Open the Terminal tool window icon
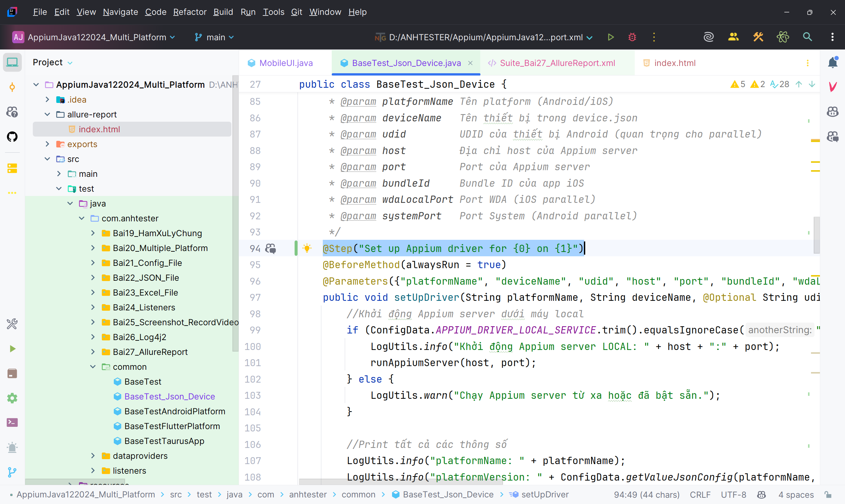This screenshot has width=845, height=504. [12, 423]
